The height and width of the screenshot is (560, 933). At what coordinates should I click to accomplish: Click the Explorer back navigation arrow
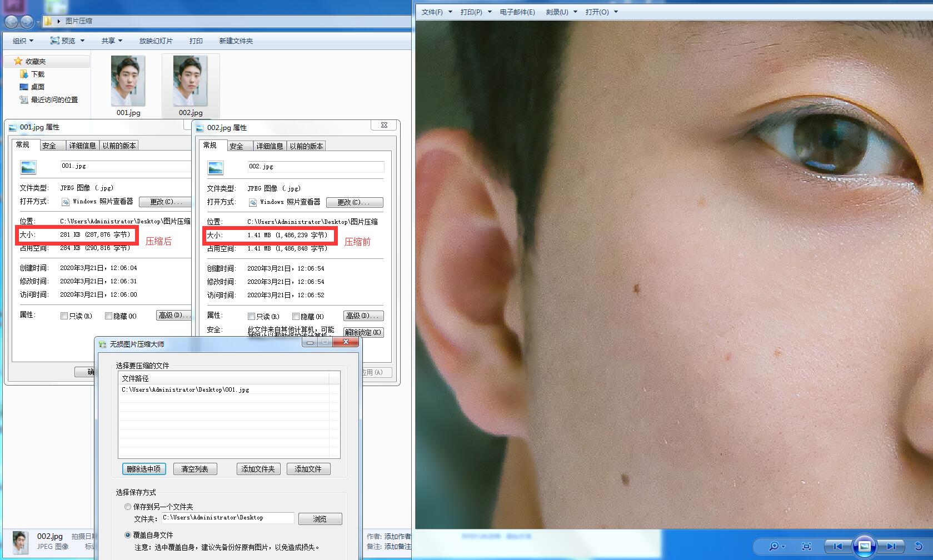[12, 22]
